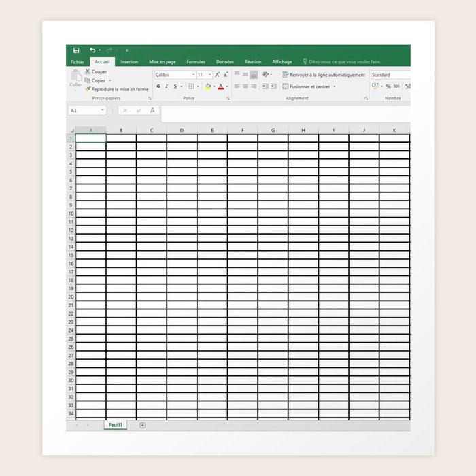The image size is (476, 476).
Task: Click Renvoyer à la ligne automatiquement
Action: 324,75
